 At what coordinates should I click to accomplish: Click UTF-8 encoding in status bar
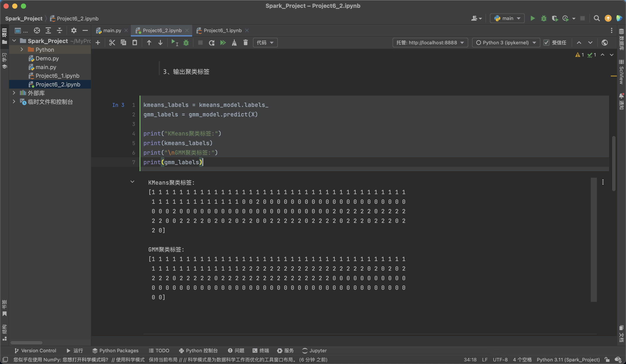[500, 359]
